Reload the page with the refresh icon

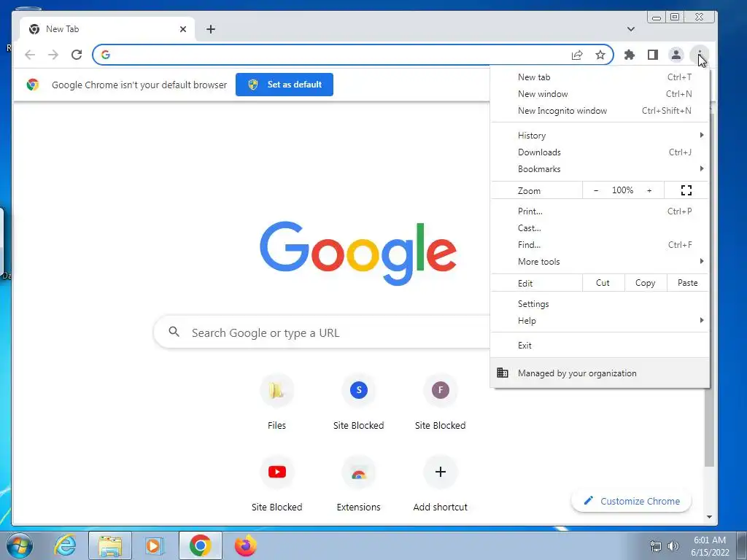tap(76, 55)
